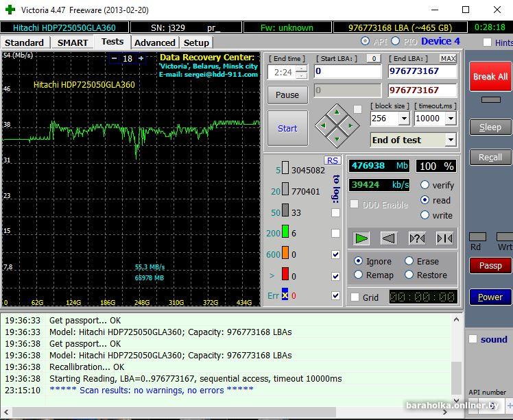
Task: Increase End time with up spinner
Action: [x=302, y=69]
